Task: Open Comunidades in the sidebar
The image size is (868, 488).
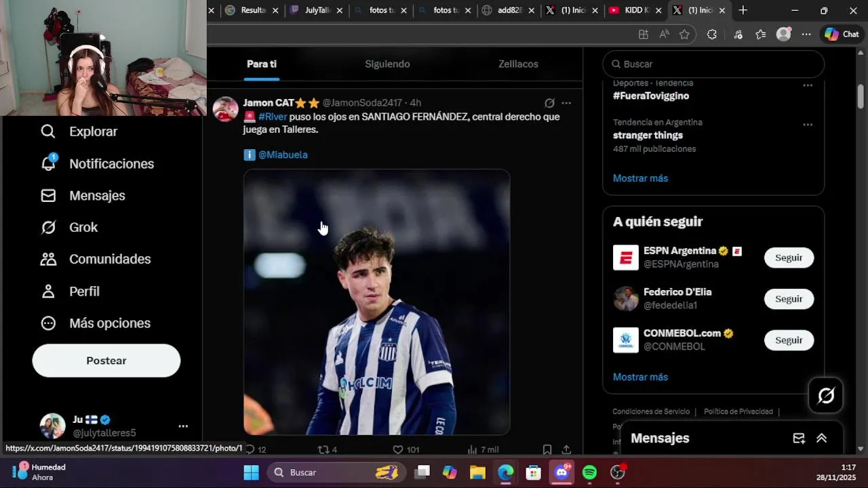Action: point(96,259)
